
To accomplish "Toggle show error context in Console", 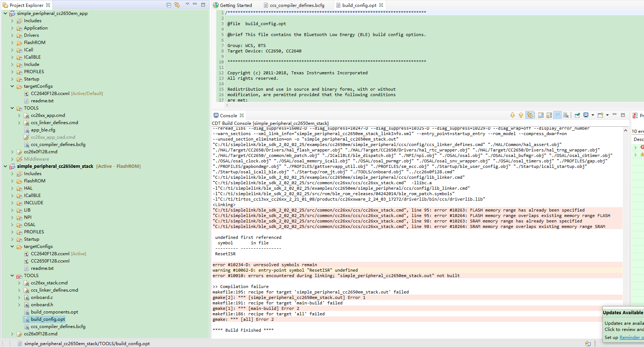I will (529, 115).
